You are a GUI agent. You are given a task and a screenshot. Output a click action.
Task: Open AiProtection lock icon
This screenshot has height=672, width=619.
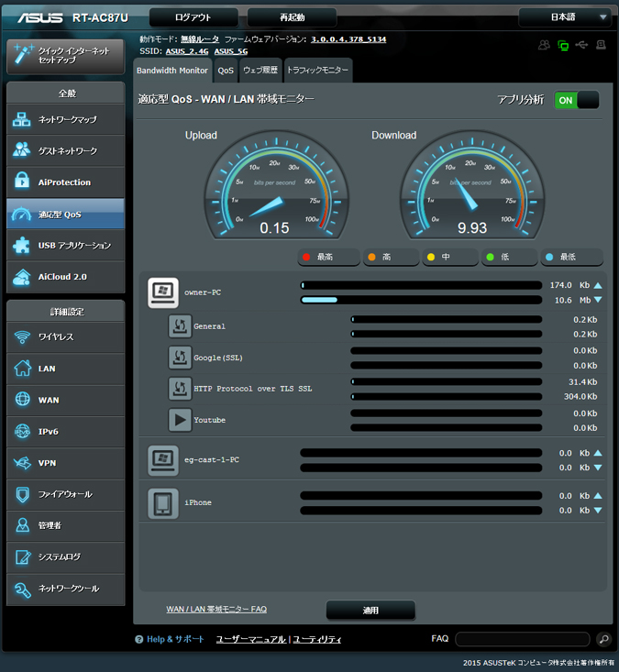click(x=22, y=182)
